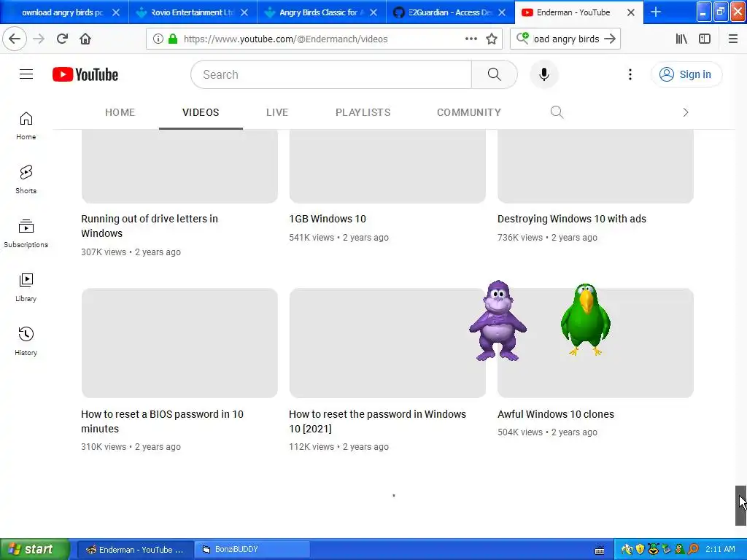Click the green Peedy parrot character
747x560 pixels.
point(586,319)
